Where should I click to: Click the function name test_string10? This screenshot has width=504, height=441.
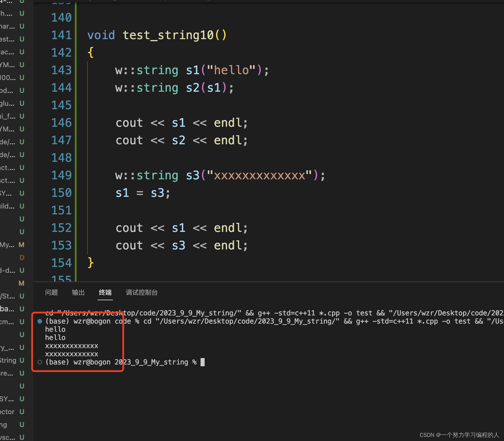tap(168, 35)
